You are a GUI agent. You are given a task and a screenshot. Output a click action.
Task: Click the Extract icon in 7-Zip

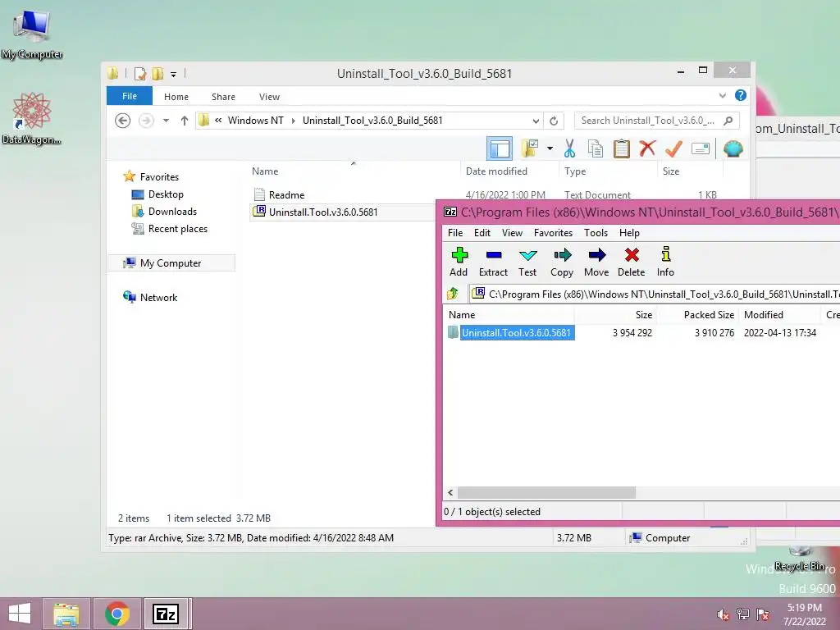pos(493,262)
